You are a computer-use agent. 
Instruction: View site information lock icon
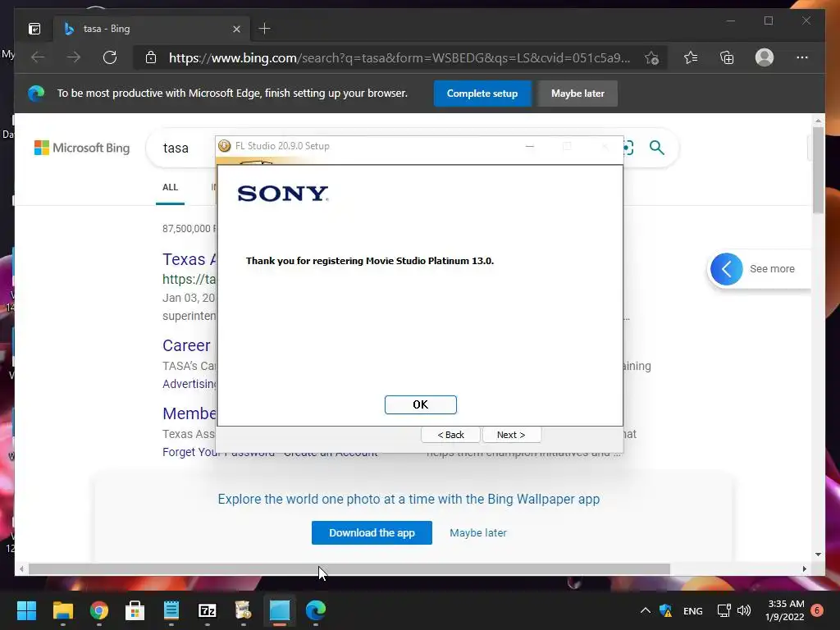coord(151,57)
